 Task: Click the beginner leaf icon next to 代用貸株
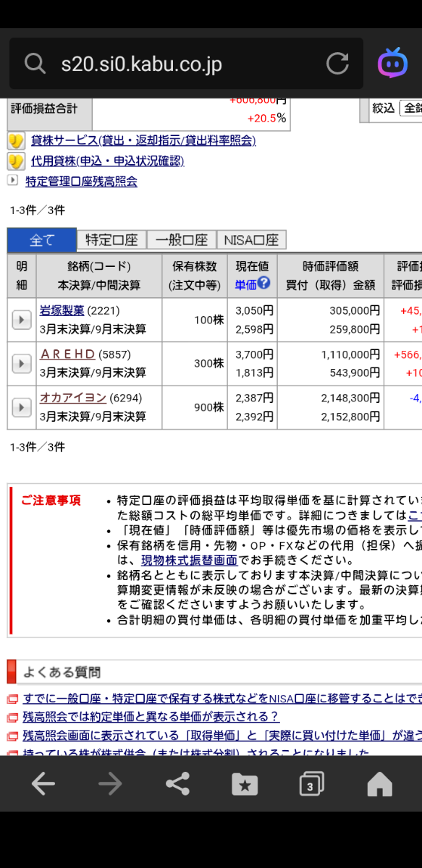pos(16,161)
